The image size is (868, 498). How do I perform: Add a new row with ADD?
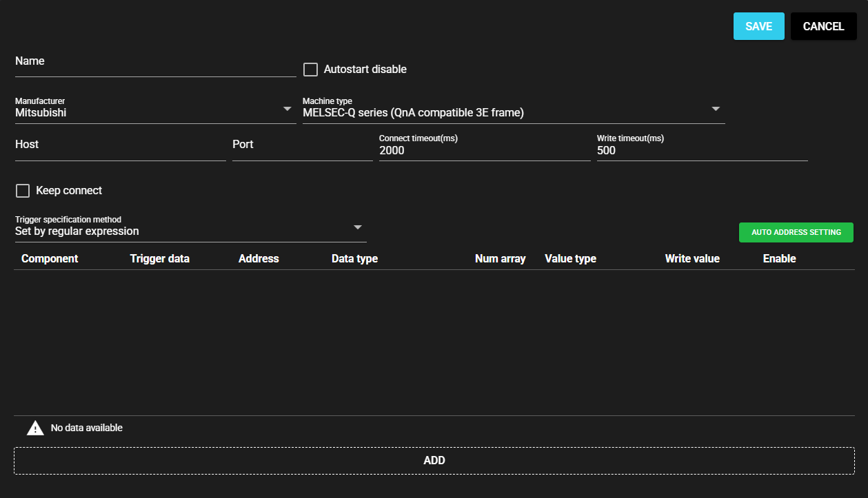tap(434, 460)
